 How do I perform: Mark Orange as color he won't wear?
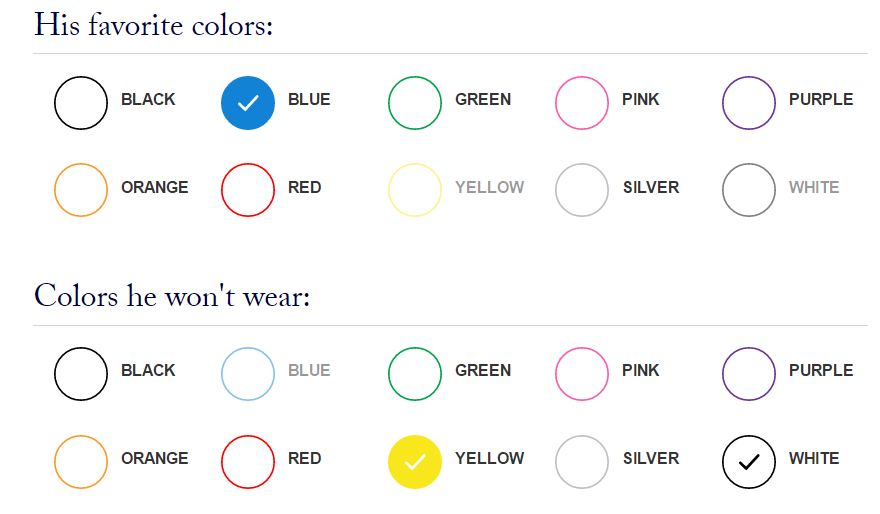tap(81, 462)
